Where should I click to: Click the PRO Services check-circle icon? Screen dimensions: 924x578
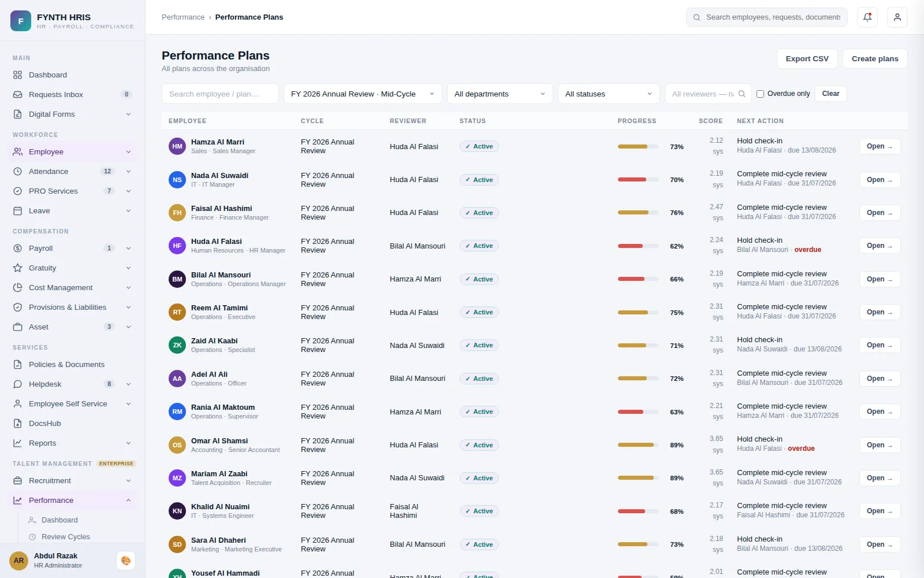pos(18,191)
